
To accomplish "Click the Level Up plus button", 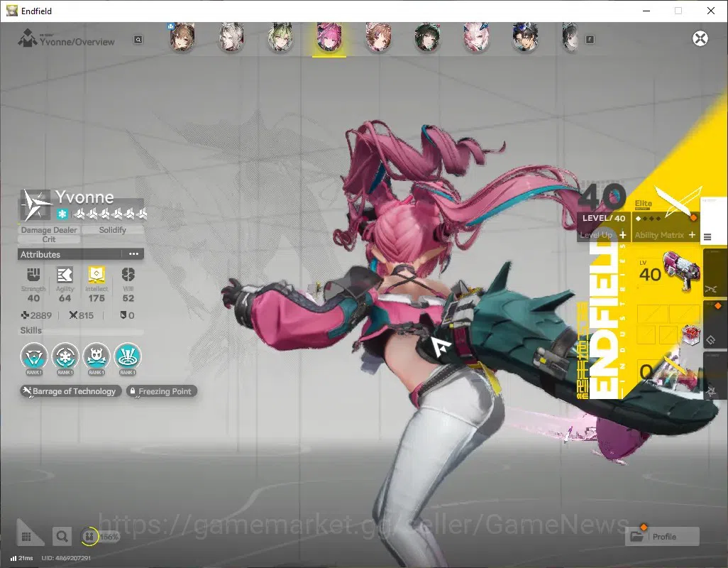I will 622,235.
